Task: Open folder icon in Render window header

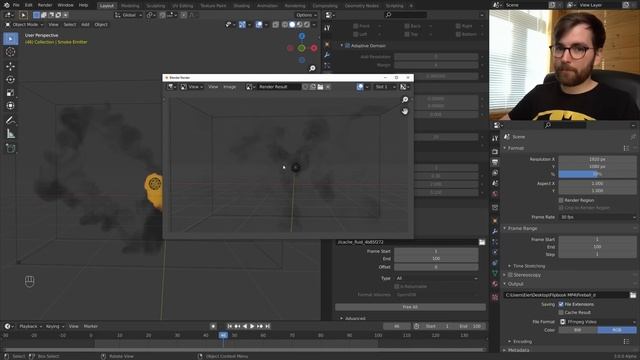Action: click(320, 87)
